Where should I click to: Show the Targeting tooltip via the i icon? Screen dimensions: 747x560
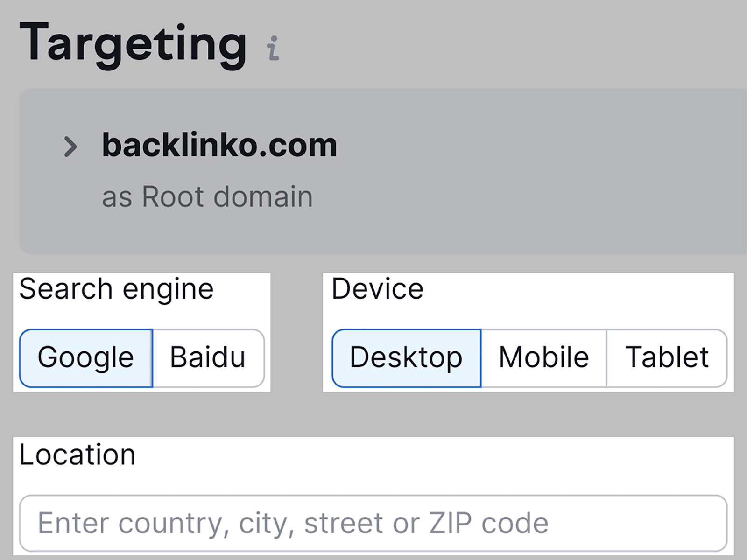click(x=273, y=48)
